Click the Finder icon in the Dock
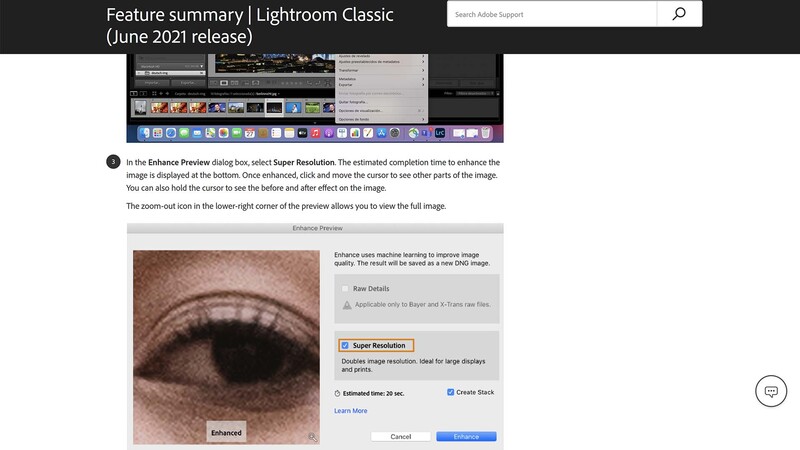This screenshot has height=450, width=800. [x=144, y=133]
